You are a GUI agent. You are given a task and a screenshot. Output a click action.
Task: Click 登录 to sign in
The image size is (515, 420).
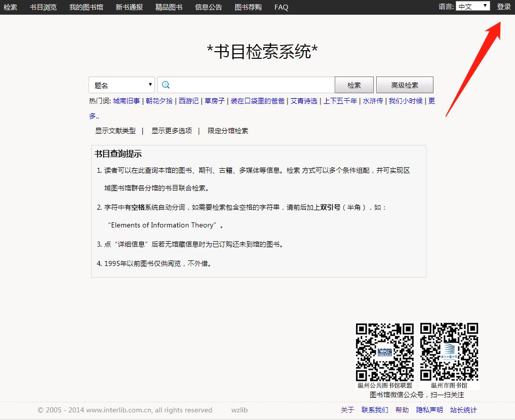(x=504, y=7)
